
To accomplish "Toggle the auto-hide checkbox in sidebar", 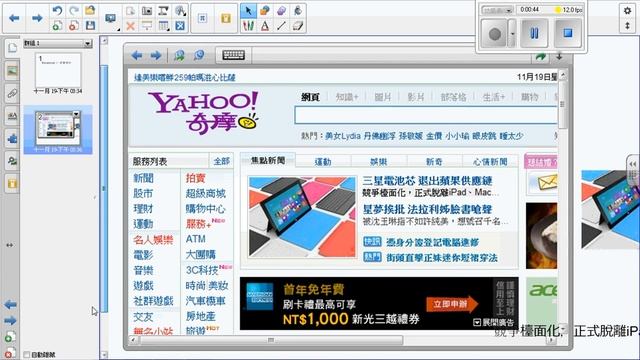I will click(27, 354).
